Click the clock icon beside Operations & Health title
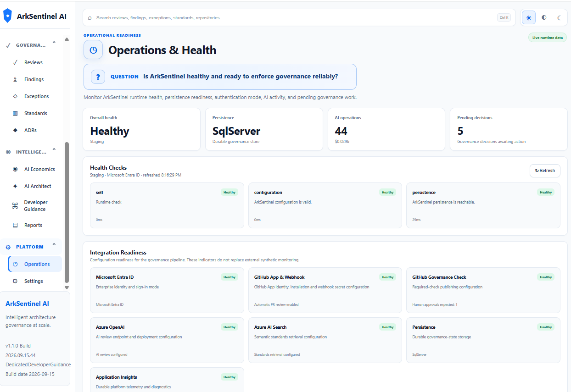Screen dimensions: 571x392 click(x=93, y=50)
